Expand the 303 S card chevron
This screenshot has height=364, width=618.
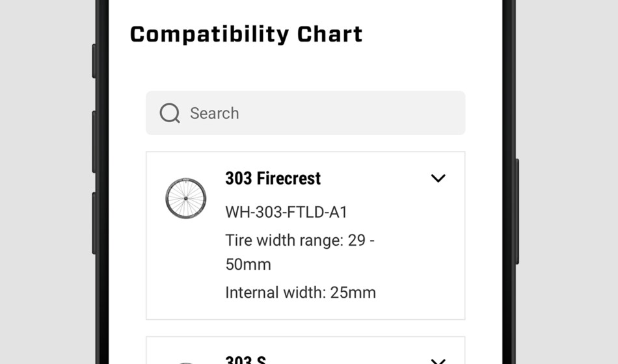point(438,361)
